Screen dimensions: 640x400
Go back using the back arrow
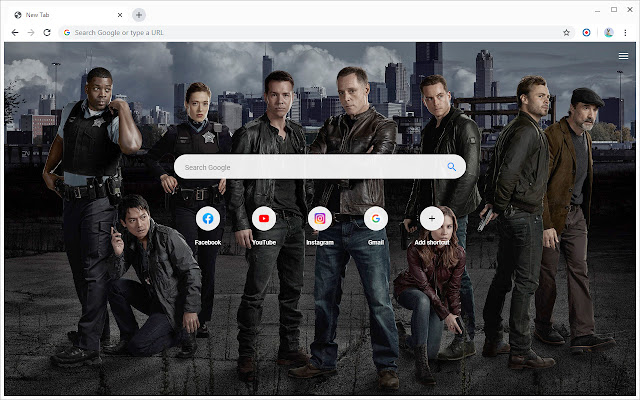tap(15, 32)
